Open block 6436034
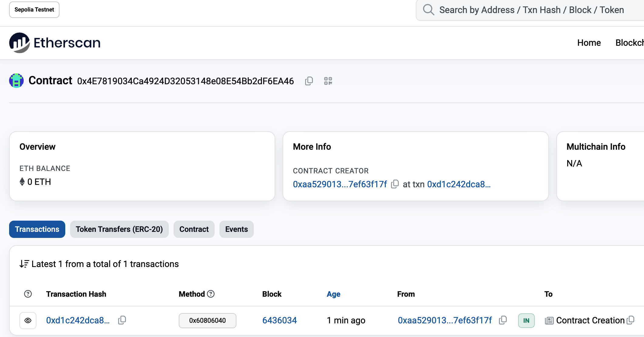Image resolution: width=644 pixels, height=337 pixels. pyautogui.click(x=279, y=320)
